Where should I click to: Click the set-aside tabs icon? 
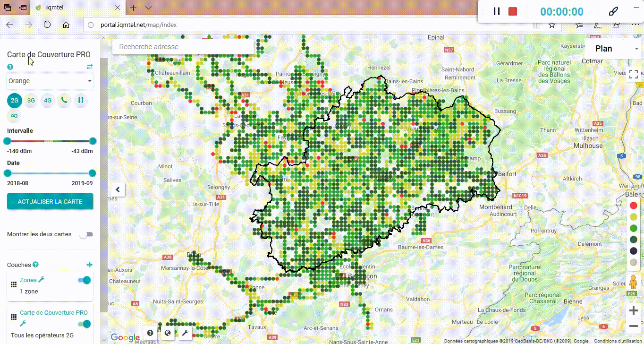pyautogui.click(x=23, y=8)
